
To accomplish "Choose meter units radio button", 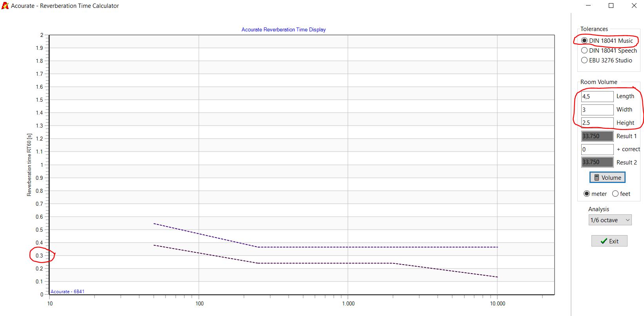I will click(595, 194).
